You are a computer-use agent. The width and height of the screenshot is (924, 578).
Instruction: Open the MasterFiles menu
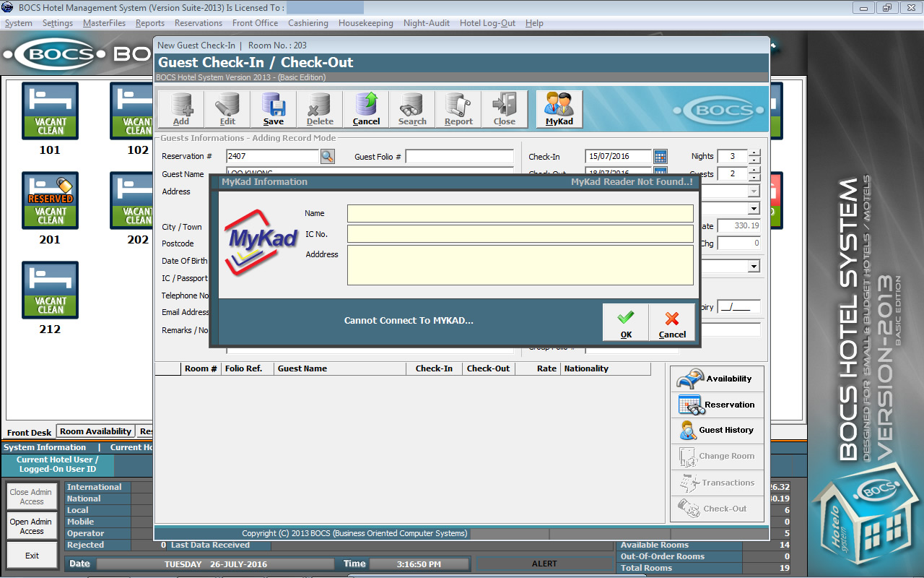point(104,23)
